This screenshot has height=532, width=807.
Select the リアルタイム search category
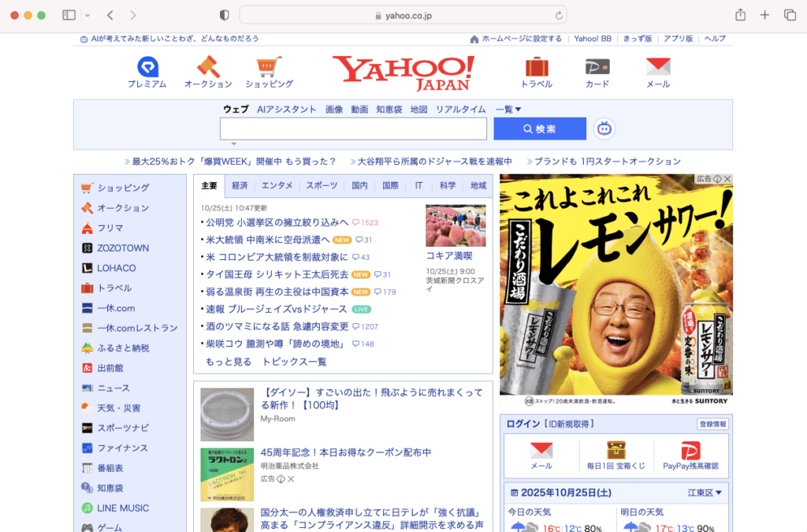[460, 109]
